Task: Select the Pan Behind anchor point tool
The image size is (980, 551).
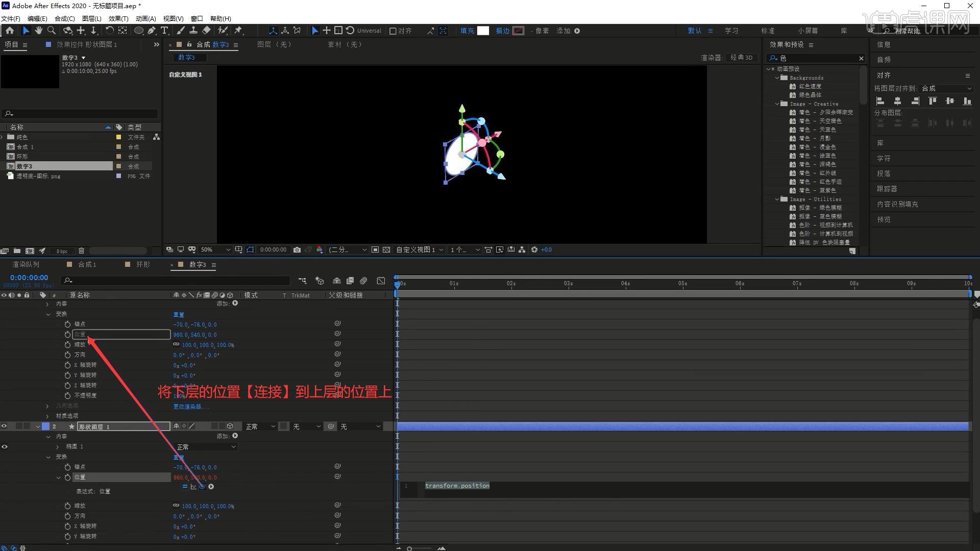Action: tap(122, 31)
